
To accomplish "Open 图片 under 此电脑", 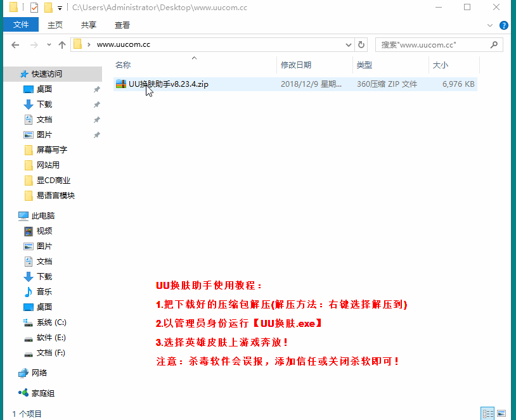I will 44,246.
